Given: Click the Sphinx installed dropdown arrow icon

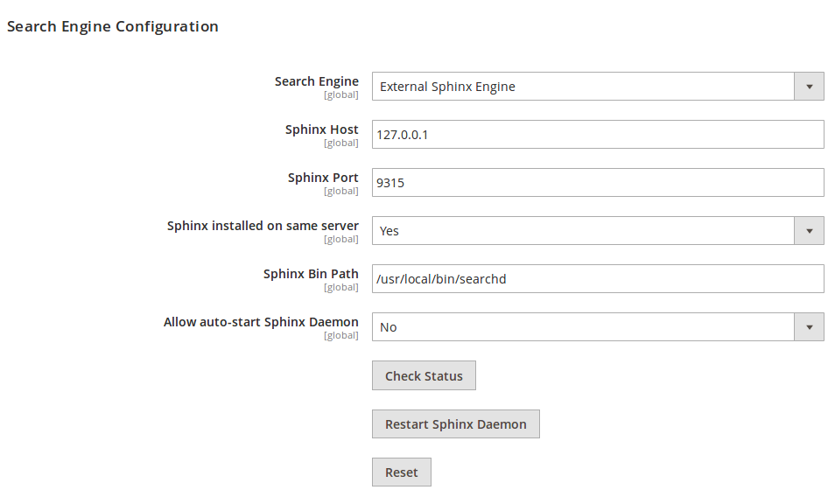Looking at the screenshot, I should [810, 230].
